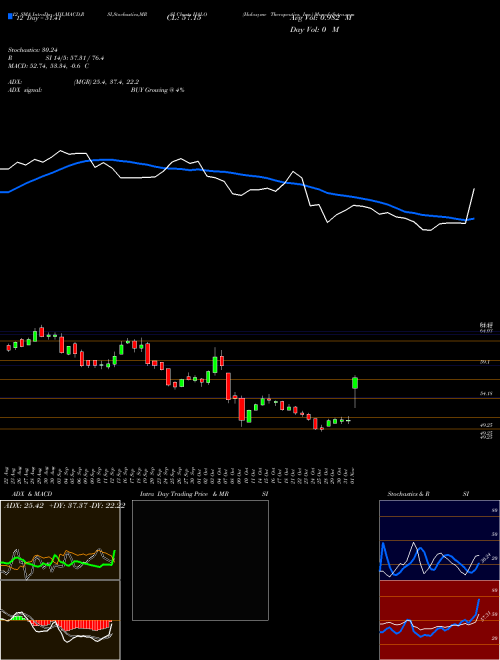Image resolution: width=500 pixels, height=660 pixels.
Task: Click the 'Avg Vol: 0.982 M' label
Action: pos(322,18)
